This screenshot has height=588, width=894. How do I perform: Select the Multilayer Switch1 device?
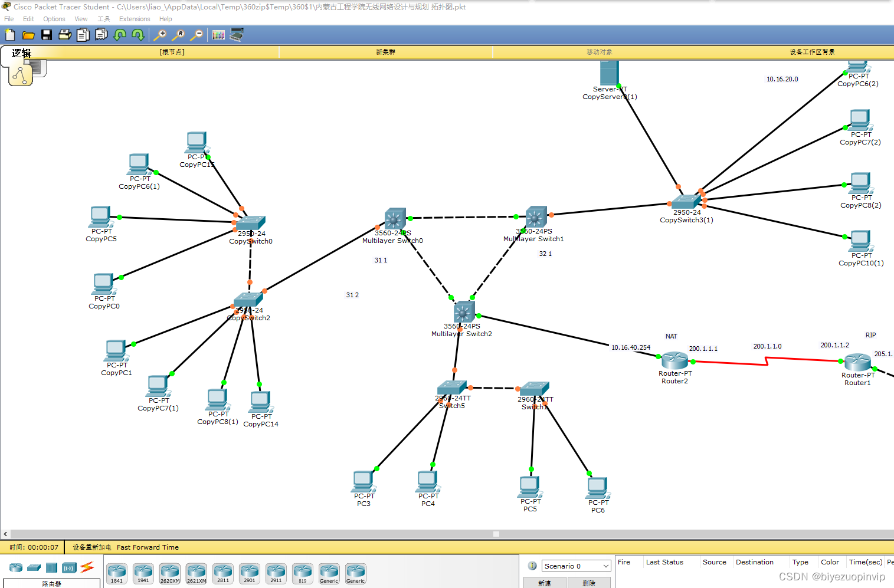[536, 217]
